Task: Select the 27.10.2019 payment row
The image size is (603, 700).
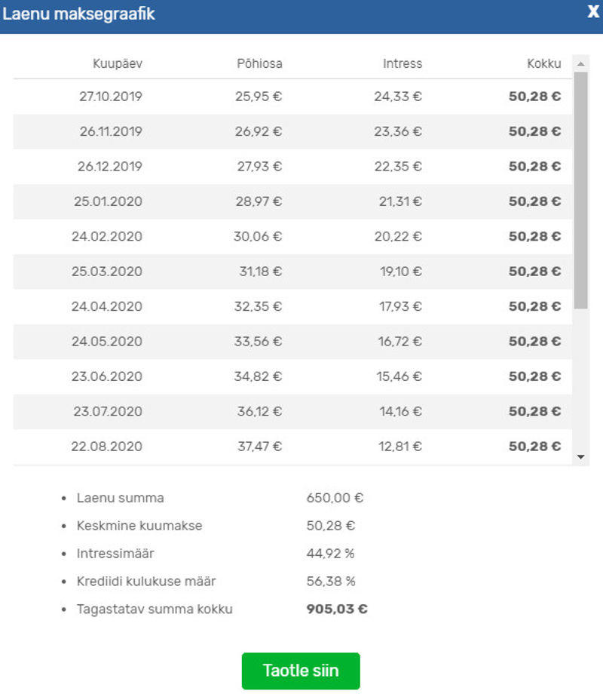Action: tap(292, 97)
